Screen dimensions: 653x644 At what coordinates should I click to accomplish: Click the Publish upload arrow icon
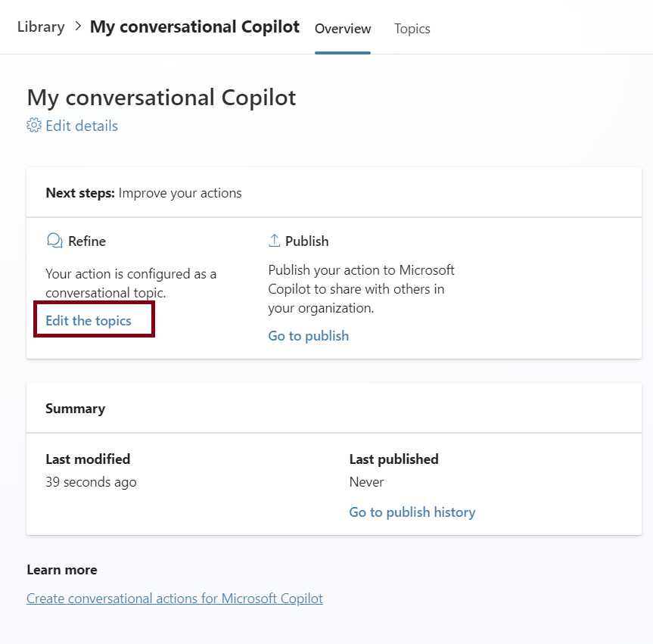pyautogui.click(x=274, y=241)
